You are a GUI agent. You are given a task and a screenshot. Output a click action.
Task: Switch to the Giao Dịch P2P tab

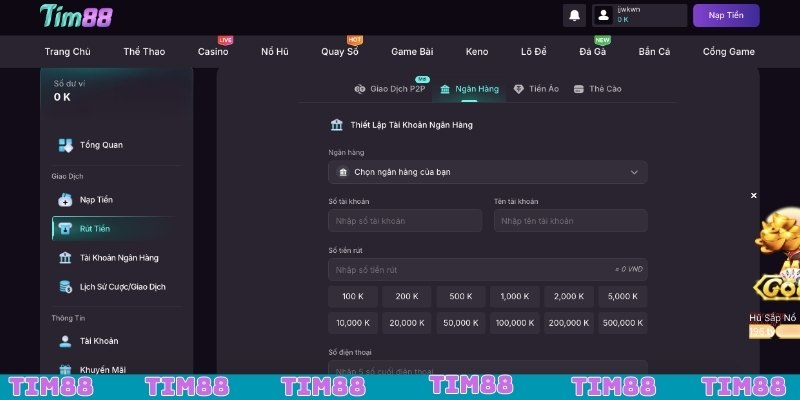390,89
